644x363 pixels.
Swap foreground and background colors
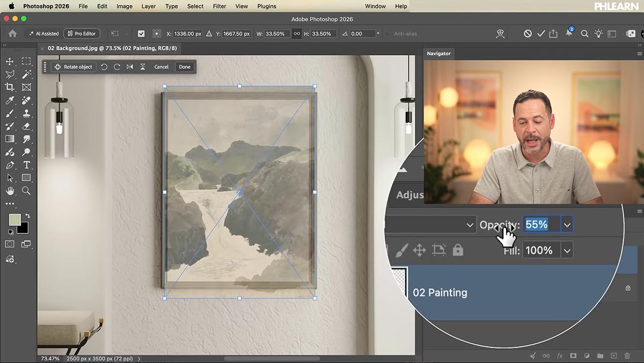point(27,216)
